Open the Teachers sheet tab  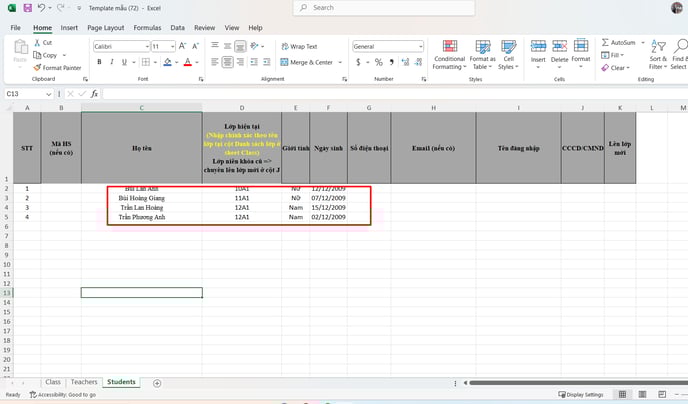(x=84, y=382)
